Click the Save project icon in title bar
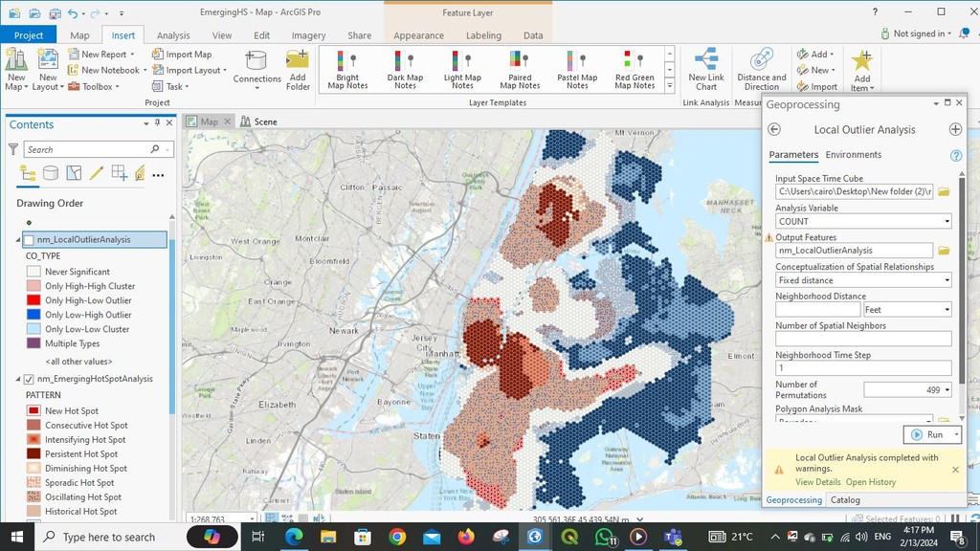This screenshot has width=980, height=551. [x=55, y=12]
